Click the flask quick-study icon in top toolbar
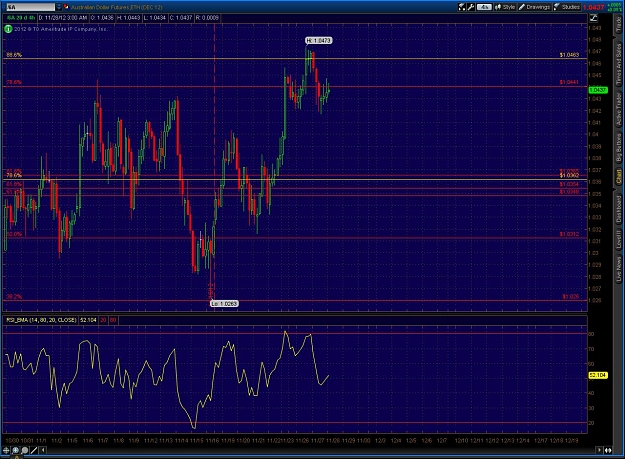Screen dimensions: 625x459 [462, 7]
